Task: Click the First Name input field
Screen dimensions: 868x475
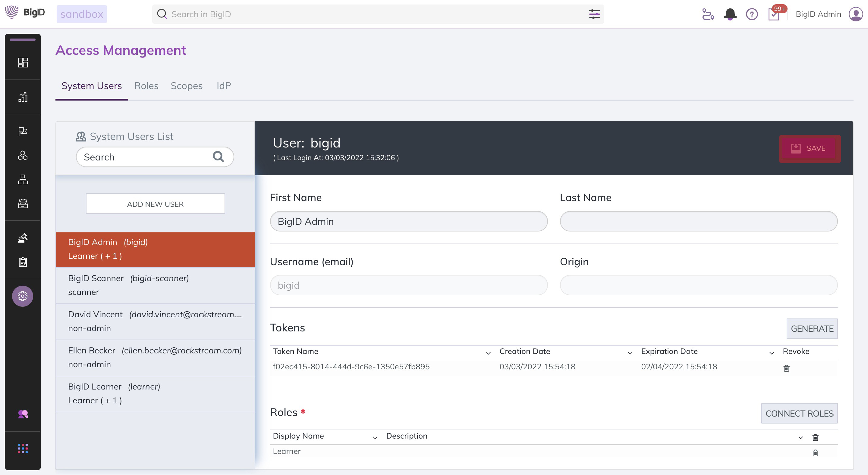Action: click(x=408, y=221)
